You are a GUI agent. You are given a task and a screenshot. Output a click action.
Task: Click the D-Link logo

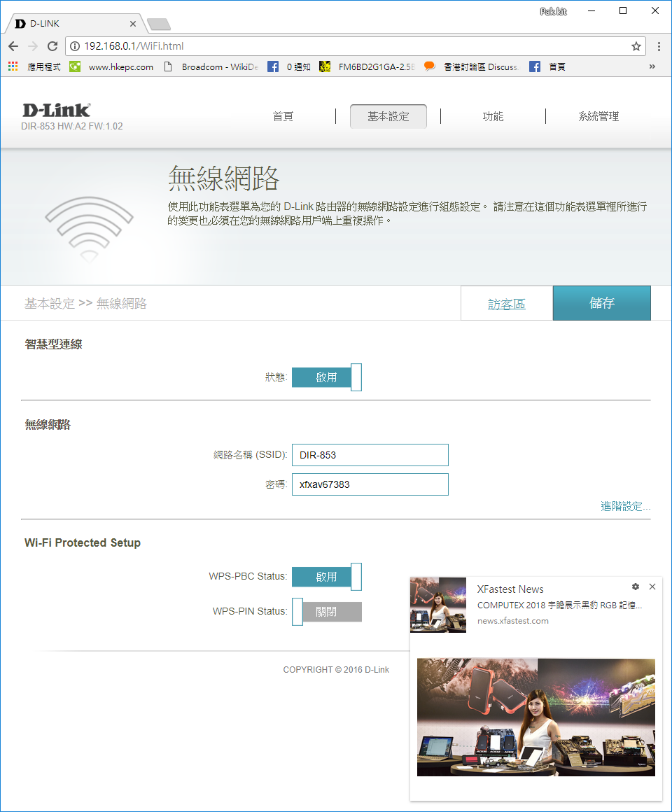57,110
